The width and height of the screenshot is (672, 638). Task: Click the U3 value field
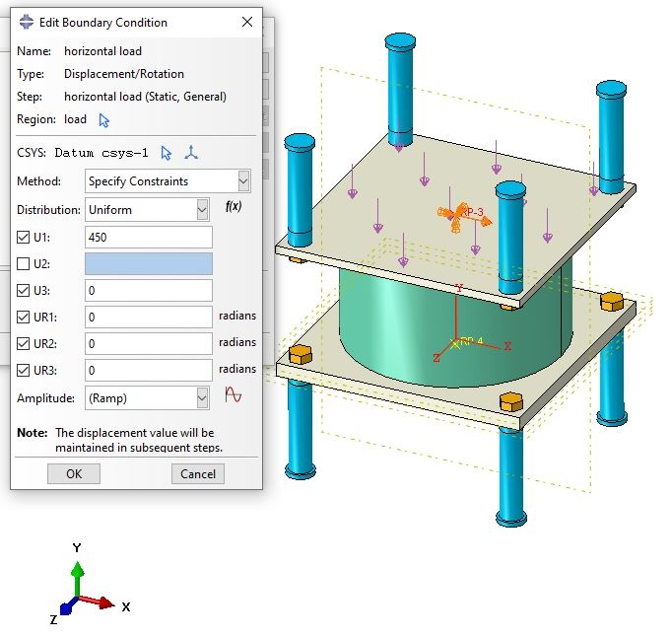click(x=149, y=290)
